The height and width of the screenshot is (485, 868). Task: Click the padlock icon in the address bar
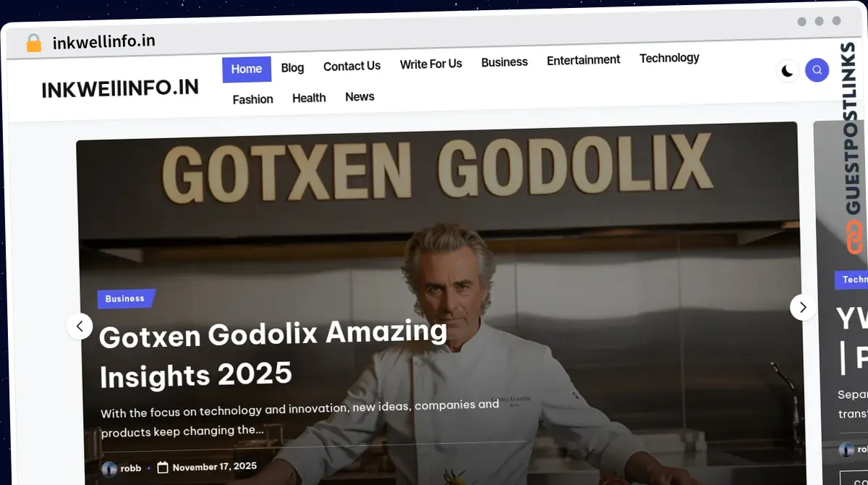34,43
